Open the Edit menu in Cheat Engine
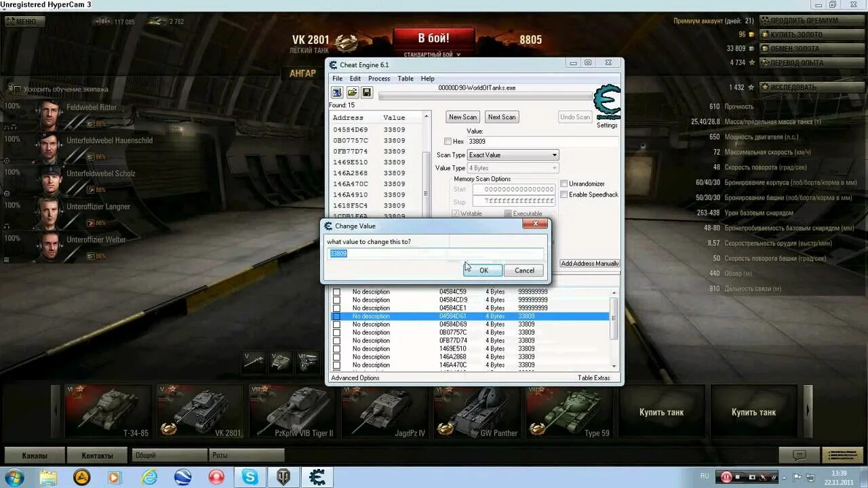Image resolution: width=868 pixels, height=488 pixels. click(355, 79)
